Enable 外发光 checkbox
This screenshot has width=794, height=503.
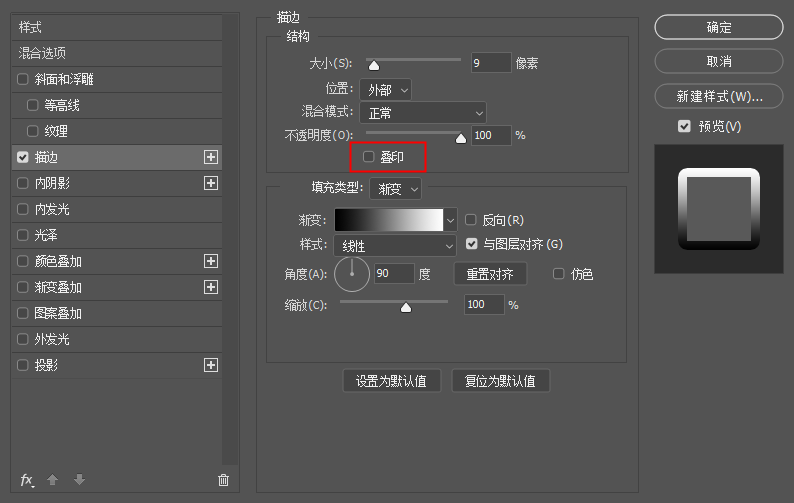click(x=23, y=339)
